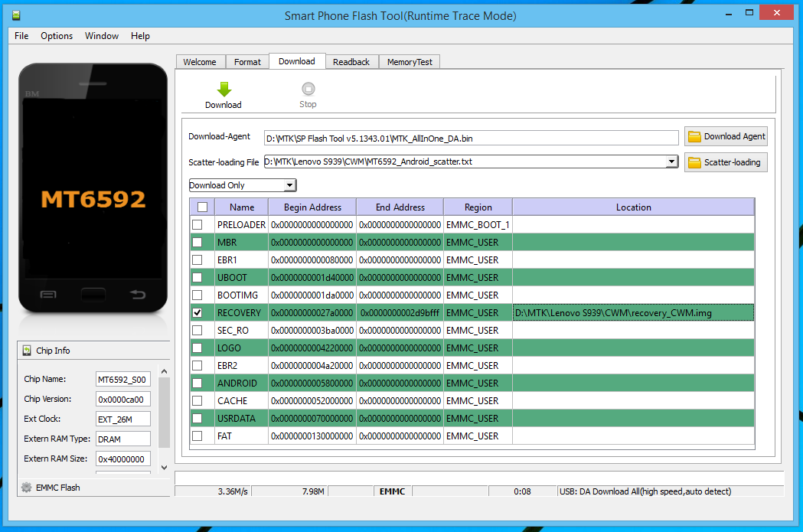Open the Help menu
Image resolution: width=803 pixels, height=532 pixels.
click(140, 36)
